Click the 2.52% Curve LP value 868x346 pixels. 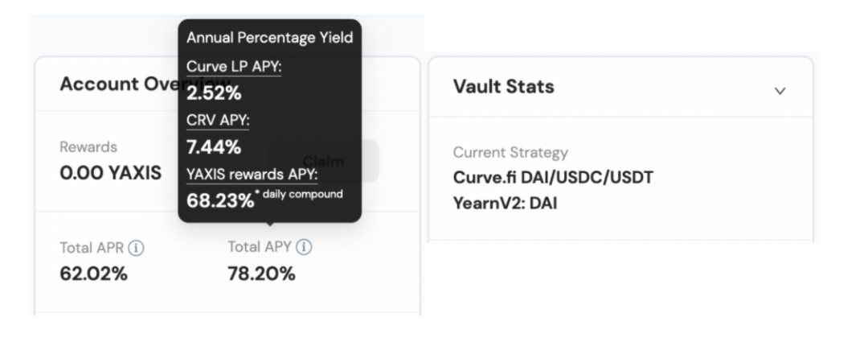point(214,93)
